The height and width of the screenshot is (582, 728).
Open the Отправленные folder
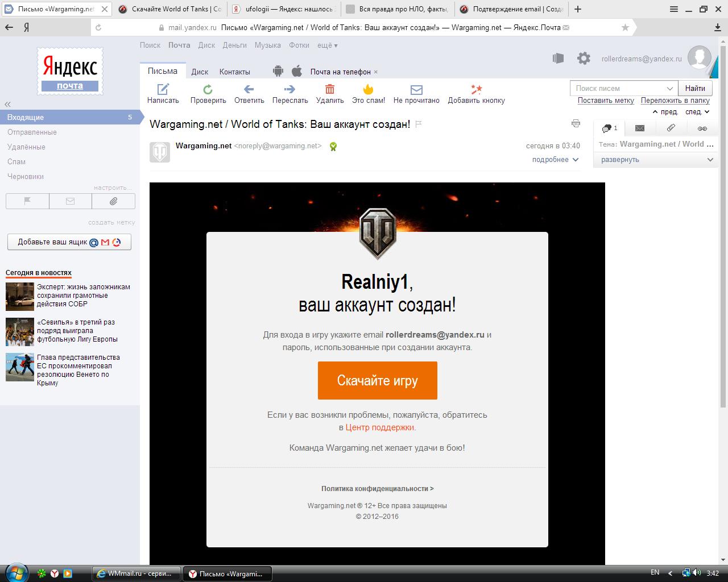[32, 132]
